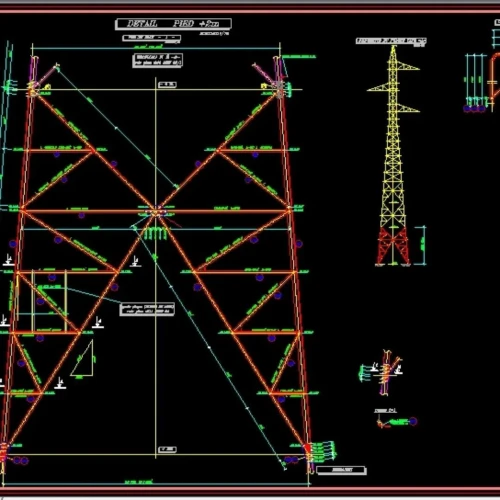Select the orange U-shaped bolt detail
Viewport: 500px width, 500px height.
pos(494,78)
